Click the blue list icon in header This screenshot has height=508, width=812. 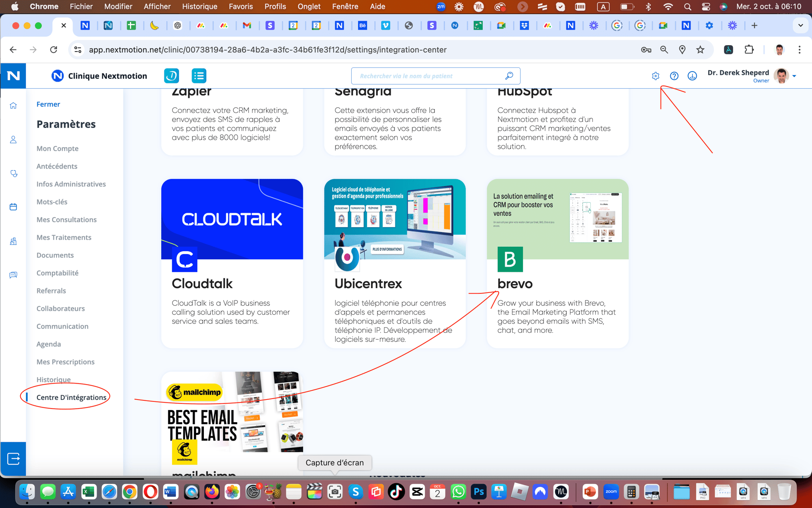[199, 76]
